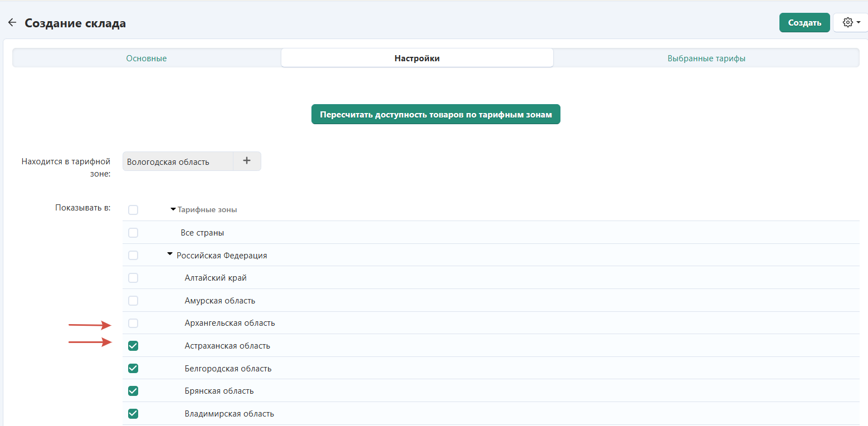Screen dimensions: 868x426
Task: Tick the Алтайский край checkbox
Action: (x=133, y=278)
